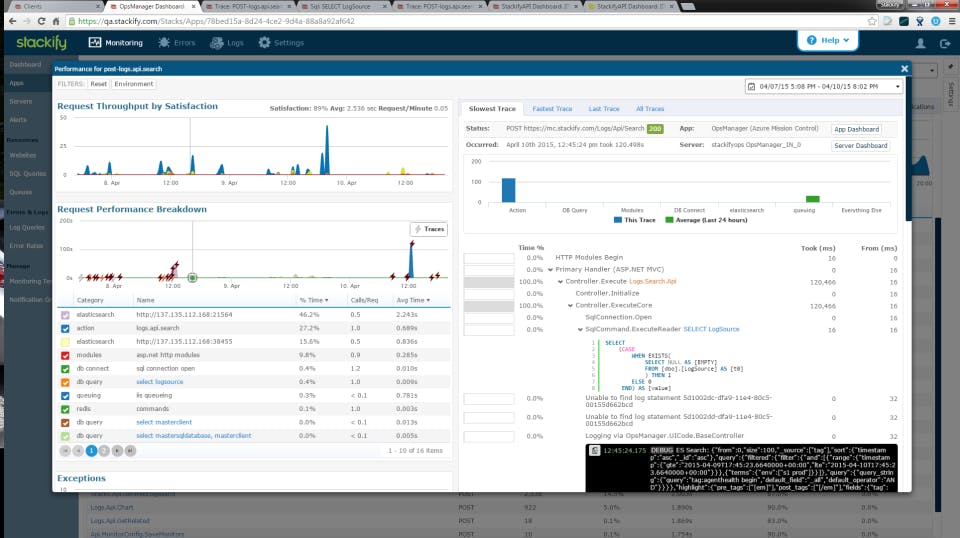This screenshot has height=538, width=960.
Task: Switch to the Fastest Trace tab
Action: point(552,109)
